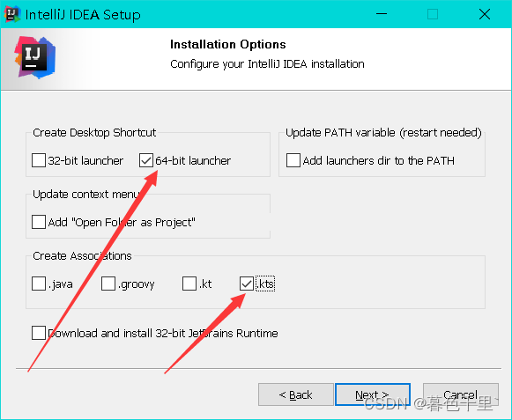Check Add launchers dir to the PATH
512x420 pixels.
pyautogui.click(x=293, y=160)
